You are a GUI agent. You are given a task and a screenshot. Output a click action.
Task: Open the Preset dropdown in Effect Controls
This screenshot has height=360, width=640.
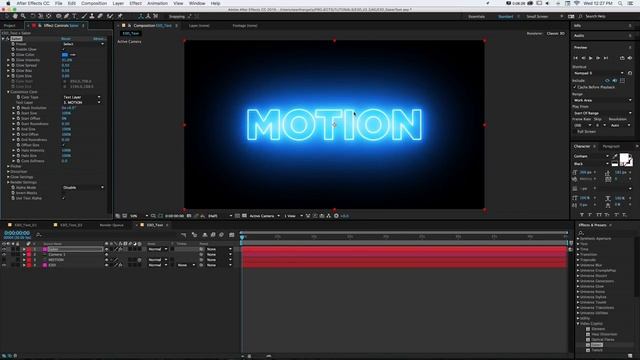pyautogui.click(x=83, y=44)
